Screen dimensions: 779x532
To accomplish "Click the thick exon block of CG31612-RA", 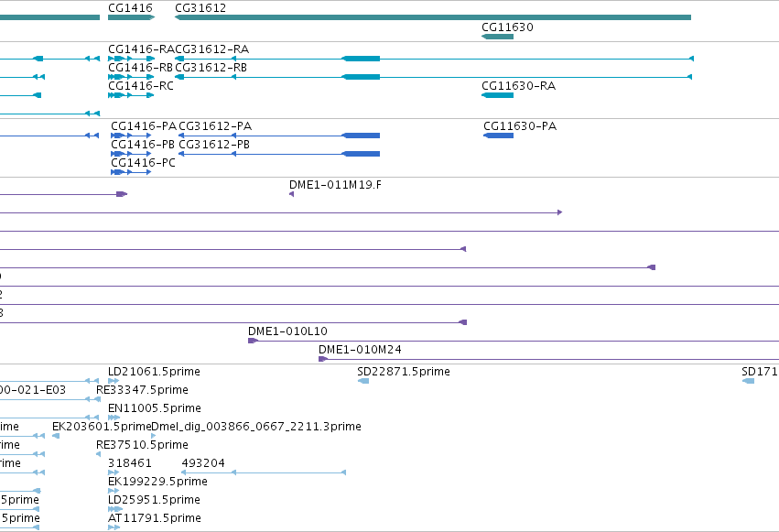I will point(362,59).
